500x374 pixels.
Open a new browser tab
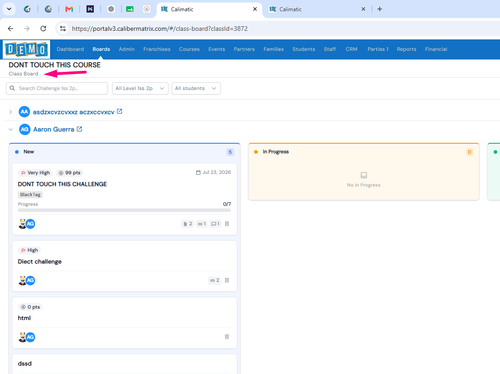(379, 9)
